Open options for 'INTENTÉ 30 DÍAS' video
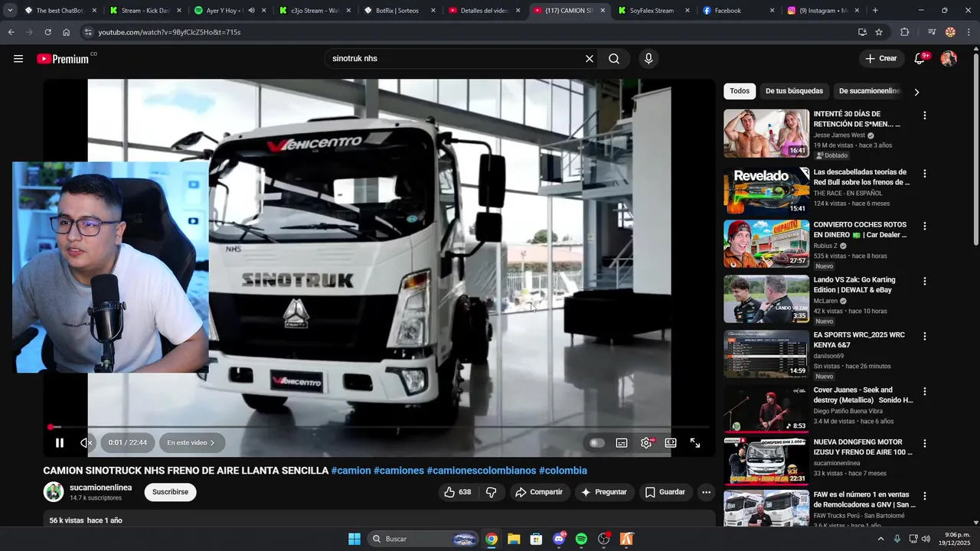The width and height of the screenshot is (980, 551). (x=924, y=116)
